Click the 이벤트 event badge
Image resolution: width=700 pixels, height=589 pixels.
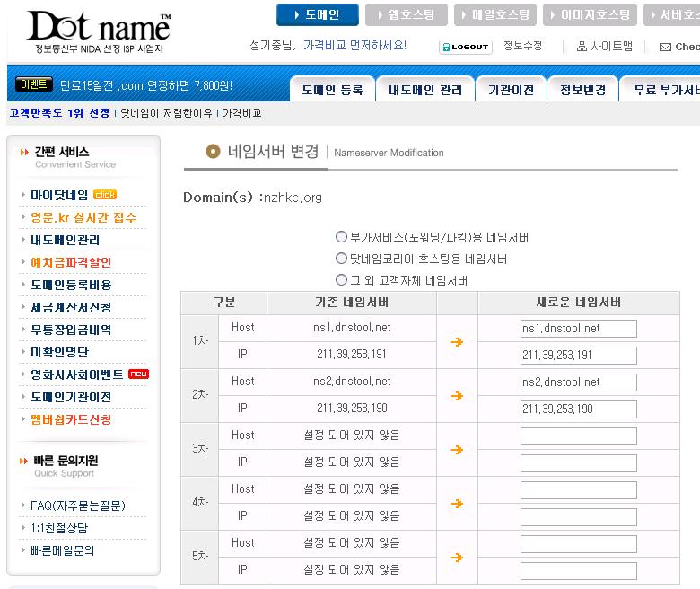[x=34, y=85]
